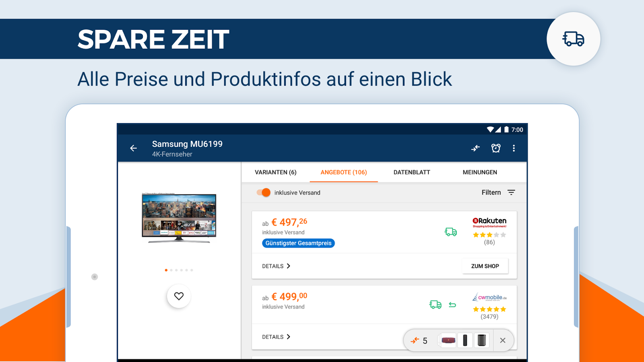Open the MEINUNGEN tab
644x362 pixels.
coord(480,172)
